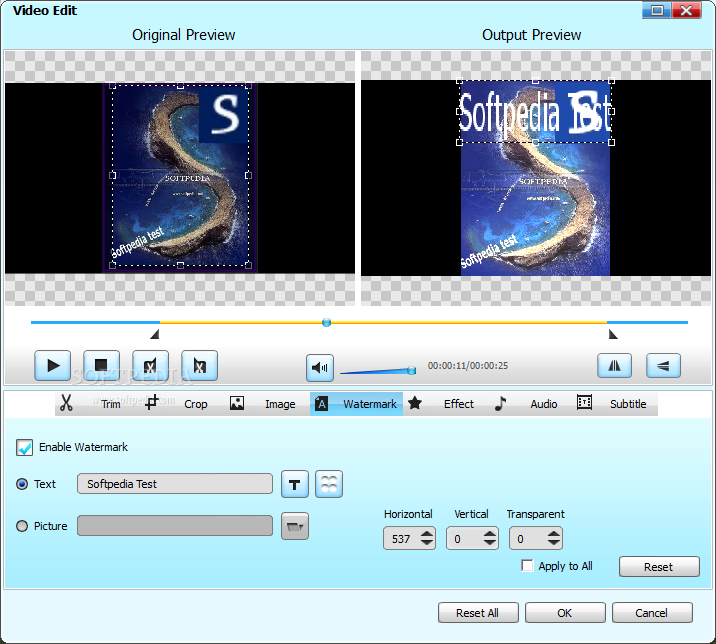Flip the video horizontally
The width and height of the screenshot is (716, 644).
click(615, 365)
